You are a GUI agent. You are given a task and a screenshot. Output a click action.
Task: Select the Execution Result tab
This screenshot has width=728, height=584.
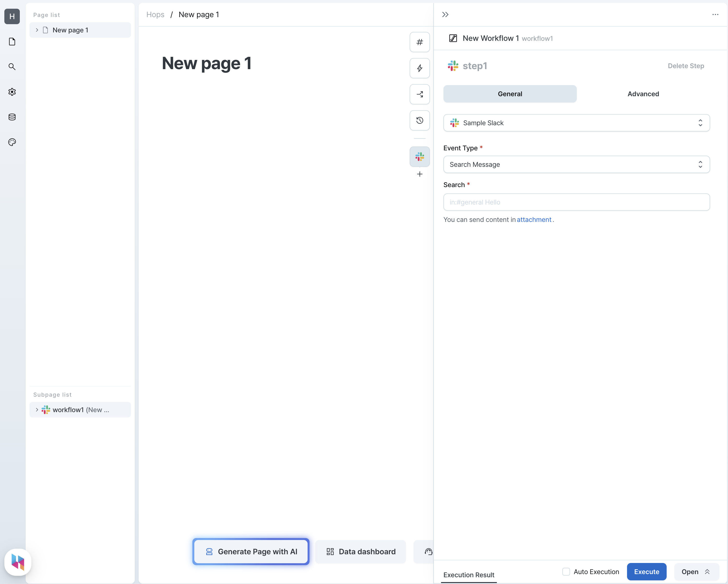pyautogui.click(x=468, y=575)
